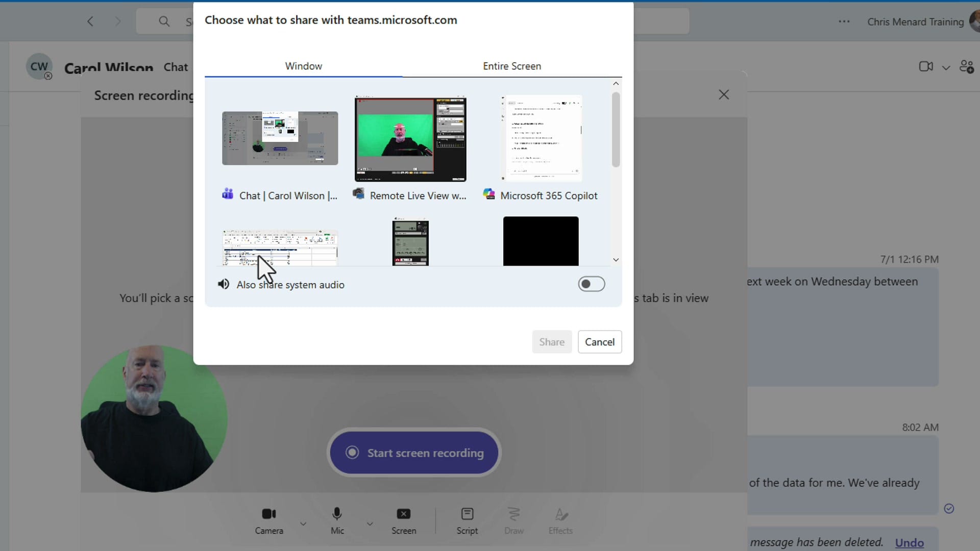The image size is (980, 551).
Task: Select the Window tab
Action: pos(304,66)
